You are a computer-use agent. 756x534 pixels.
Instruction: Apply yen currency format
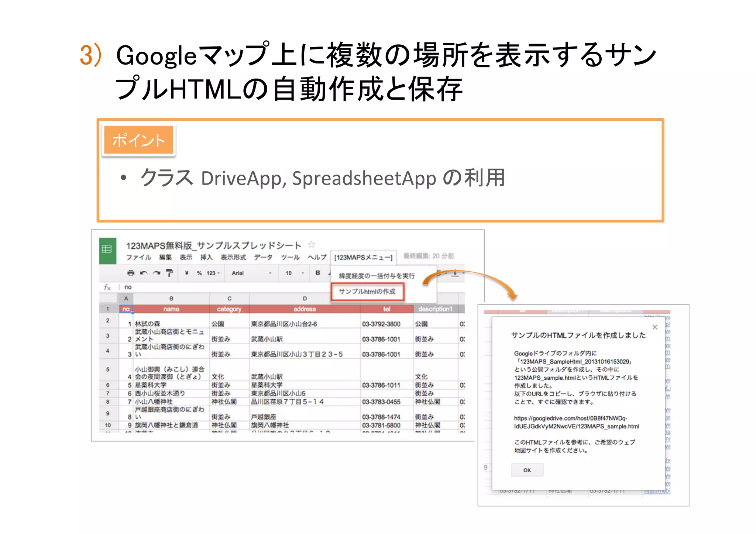coord(187,273)
